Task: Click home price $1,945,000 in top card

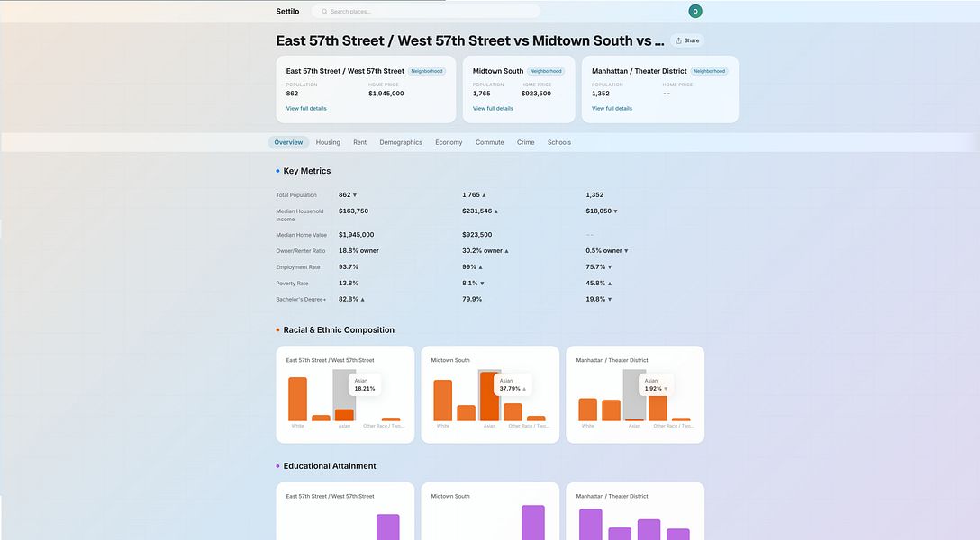Action: pyautogui.click(x=386, y=94)
